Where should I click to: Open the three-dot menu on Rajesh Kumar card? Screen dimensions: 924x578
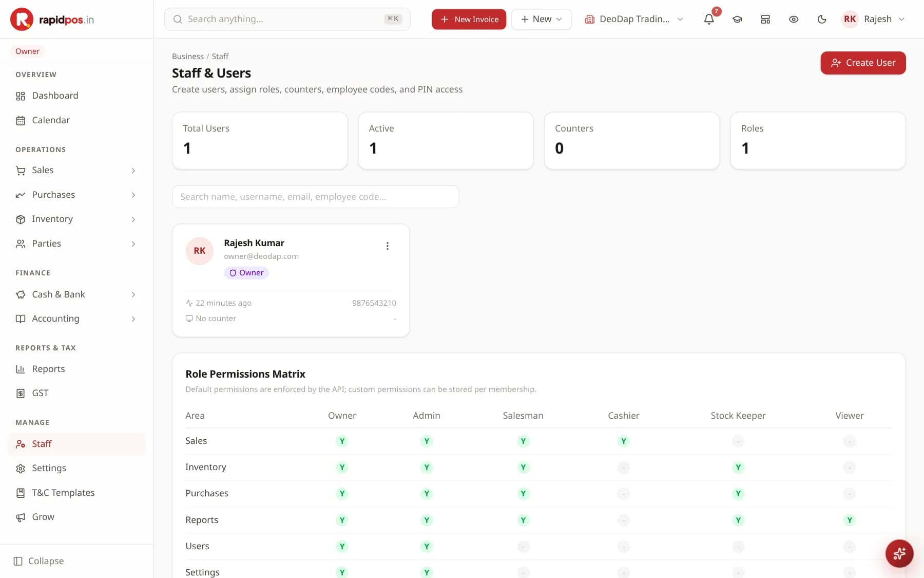388,246
